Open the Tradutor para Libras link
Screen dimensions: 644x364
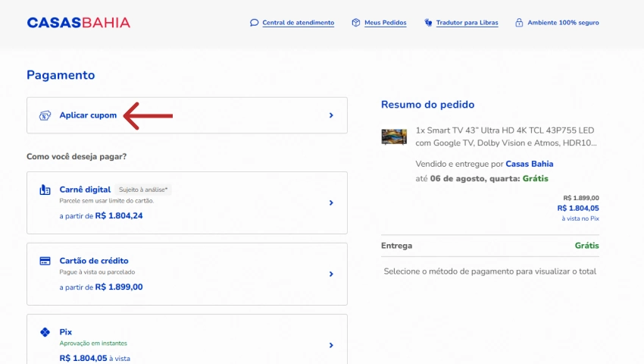tap(467, 23)
